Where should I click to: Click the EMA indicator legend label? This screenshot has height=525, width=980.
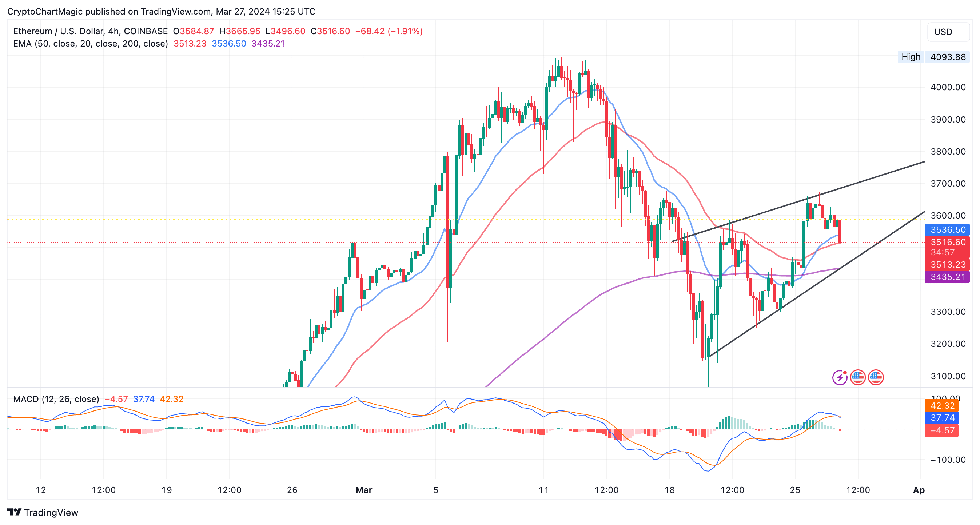coord(90,44)
